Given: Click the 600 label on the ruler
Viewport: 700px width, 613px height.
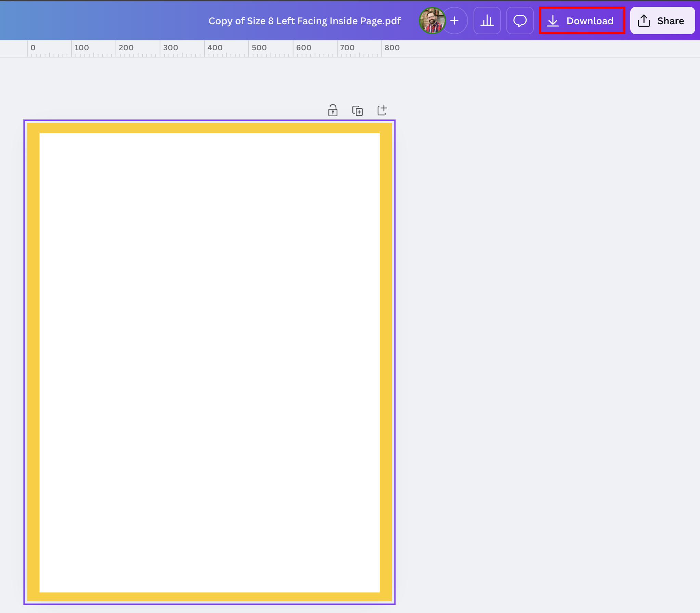Looking at the screenshot, I should (303, 48).
